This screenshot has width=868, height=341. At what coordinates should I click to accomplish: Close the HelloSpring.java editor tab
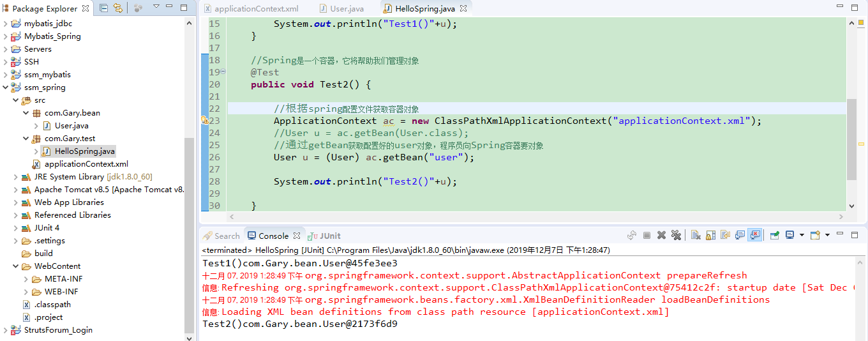click(x=463, y=9)
